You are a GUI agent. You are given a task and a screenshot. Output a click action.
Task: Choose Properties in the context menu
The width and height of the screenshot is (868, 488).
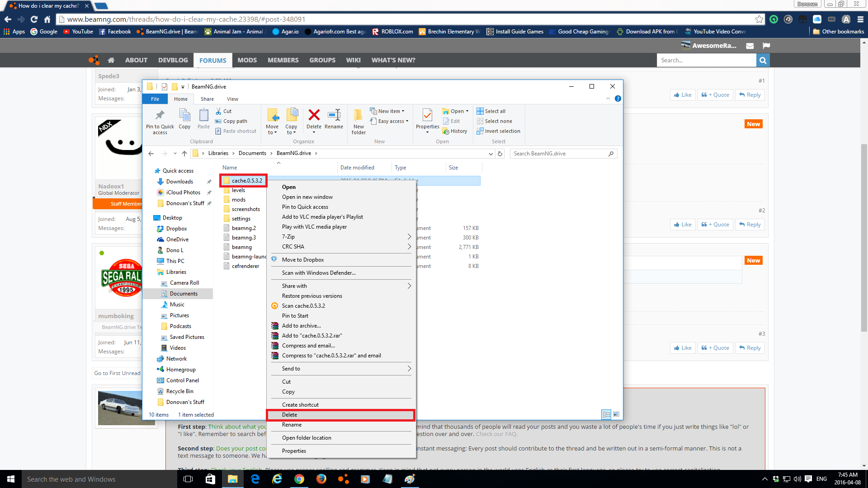point(341,451)
